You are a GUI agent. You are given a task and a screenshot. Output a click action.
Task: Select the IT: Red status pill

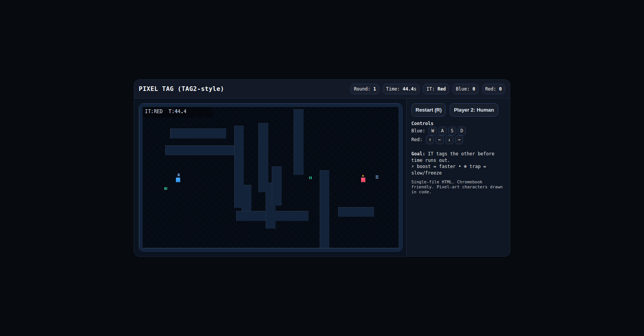436,89
